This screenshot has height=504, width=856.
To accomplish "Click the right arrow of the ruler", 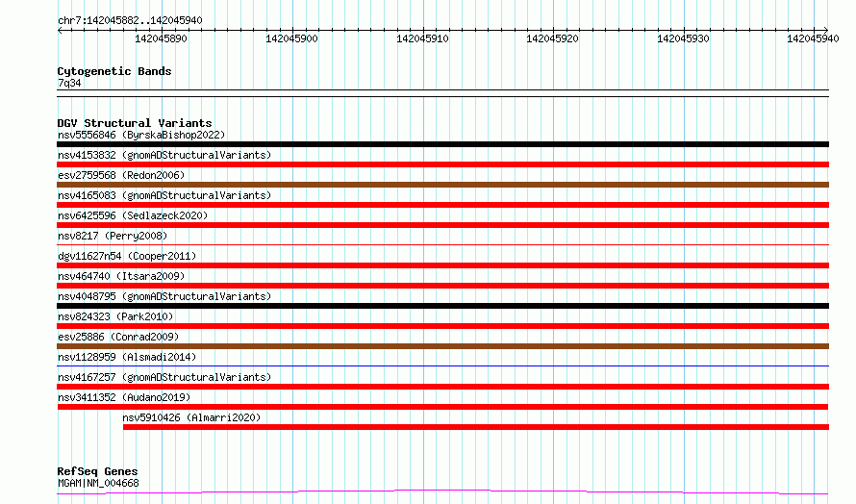I will 826,30.
